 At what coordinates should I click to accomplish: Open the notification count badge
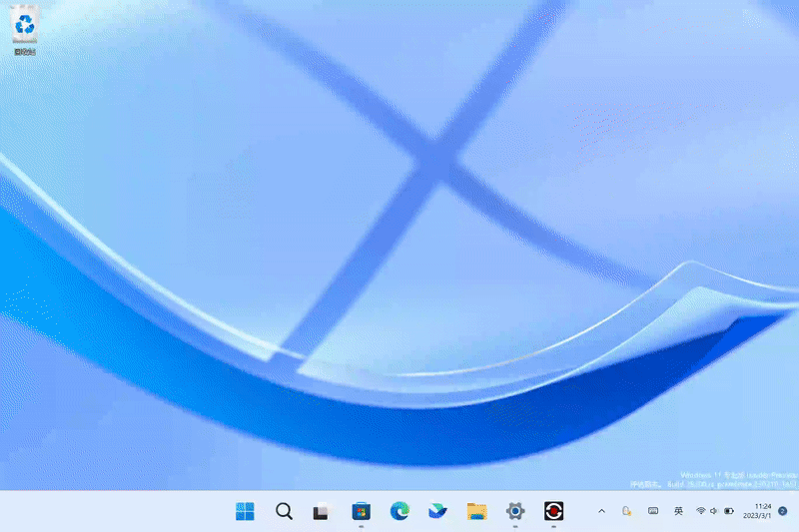783,511
